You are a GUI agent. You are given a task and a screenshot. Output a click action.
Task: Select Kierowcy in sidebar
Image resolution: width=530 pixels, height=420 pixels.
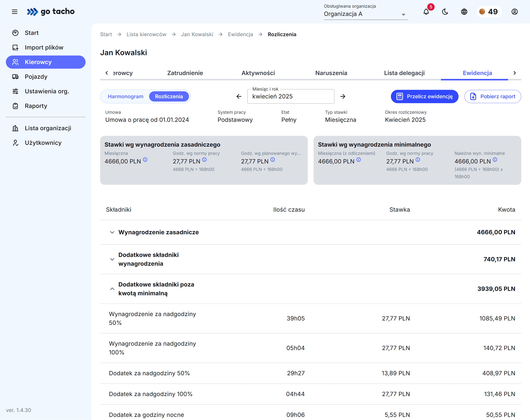pyautogui.click(x=46, y=62)
